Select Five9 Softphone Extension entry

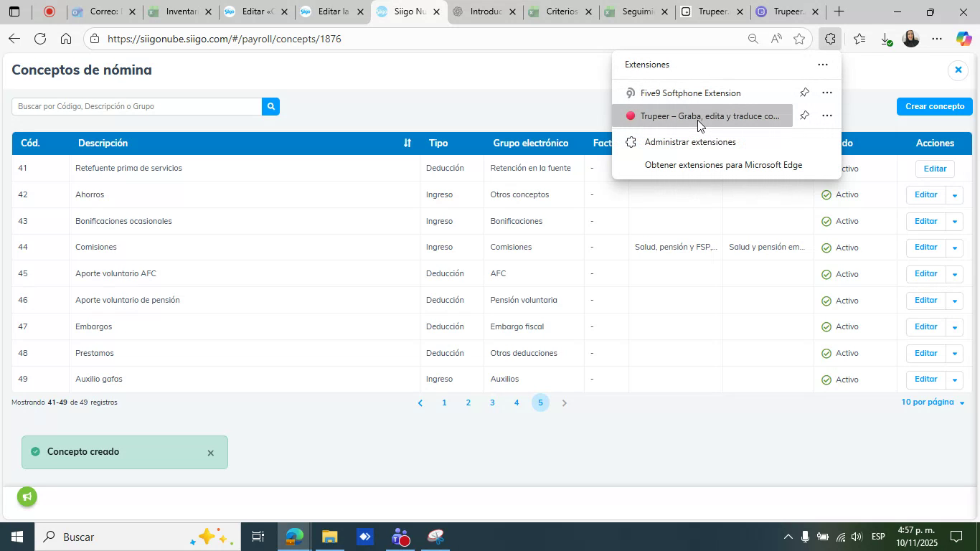click(702, 93)
